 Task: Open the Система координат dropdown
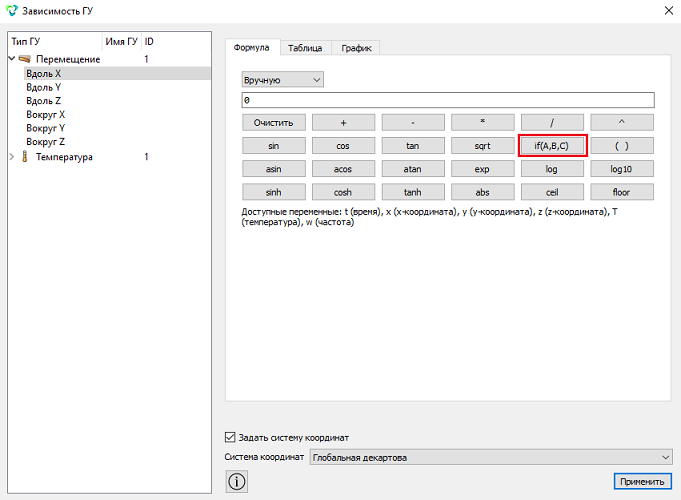(491, 457)
